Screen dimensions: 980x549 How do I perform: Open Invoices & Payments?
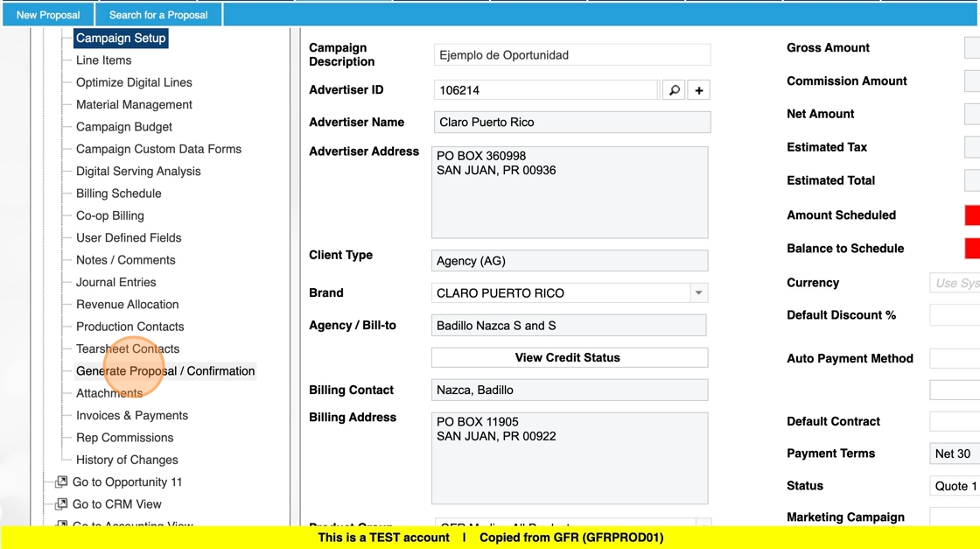(x=132, y=415)
